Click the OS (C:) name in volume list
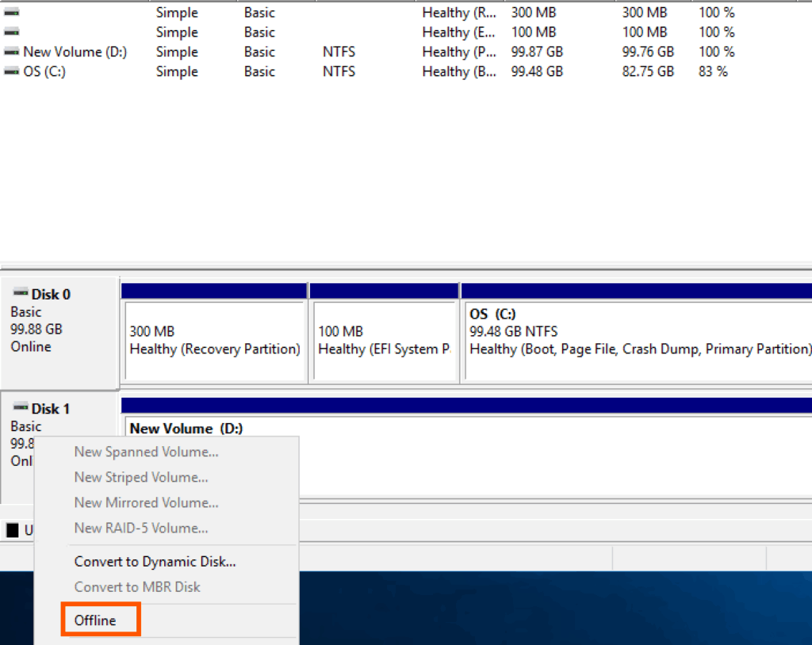 pyautogui.click(x=44, y=71)
